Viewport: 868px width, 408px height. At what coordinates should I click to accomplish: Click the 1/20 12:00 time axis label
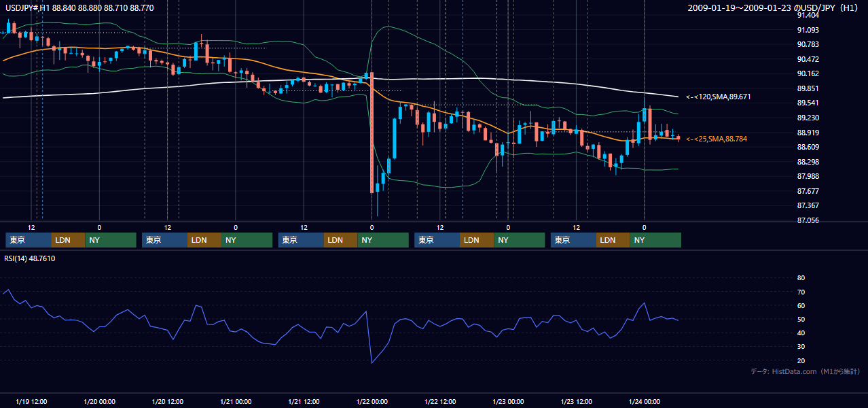point(168,401)
